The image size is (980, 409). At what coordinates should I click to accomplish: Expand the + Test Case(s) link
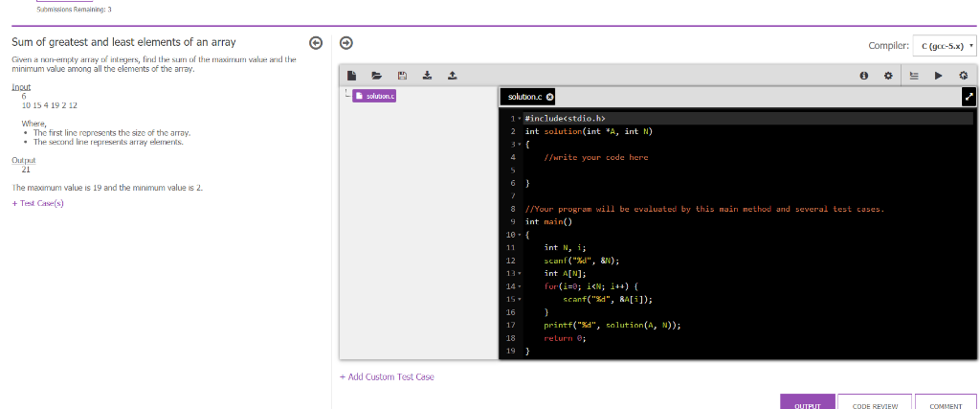(x=37, y=203)
